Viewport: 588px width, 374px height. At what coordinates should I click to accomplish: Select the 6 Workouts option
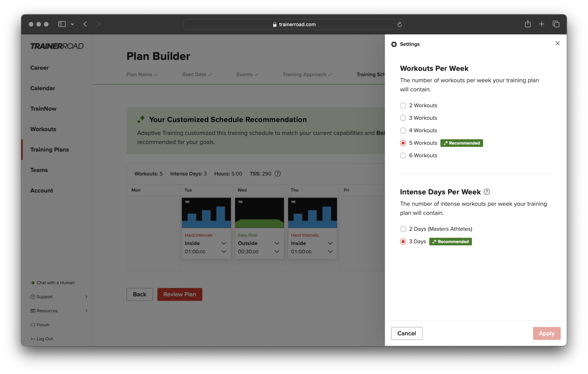[x=403, y=155]
